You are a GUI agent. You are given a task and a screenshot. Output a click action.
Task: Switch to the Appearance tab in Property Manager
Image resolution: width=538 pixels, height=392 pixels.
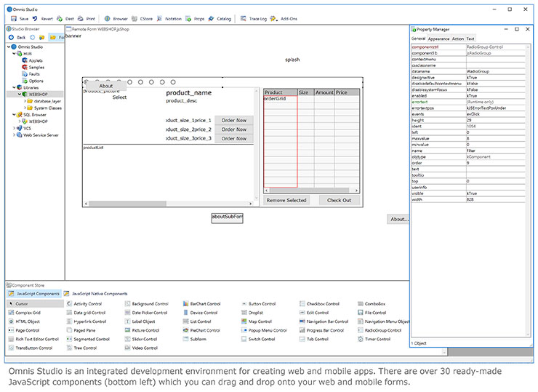tap(438, 39)
